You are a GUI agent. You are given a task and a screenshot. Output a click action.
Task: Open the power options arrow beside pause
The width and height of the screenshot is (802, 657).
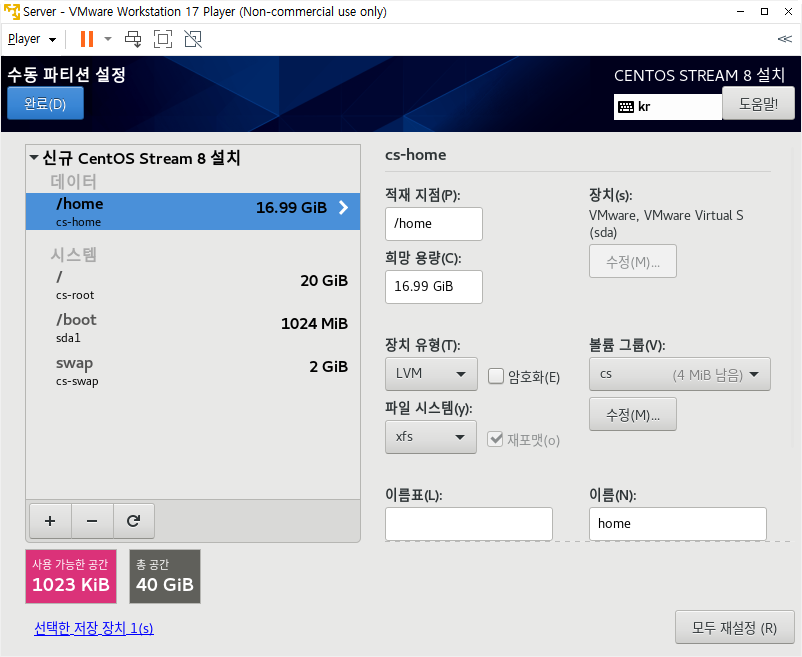tap(108, 39)
